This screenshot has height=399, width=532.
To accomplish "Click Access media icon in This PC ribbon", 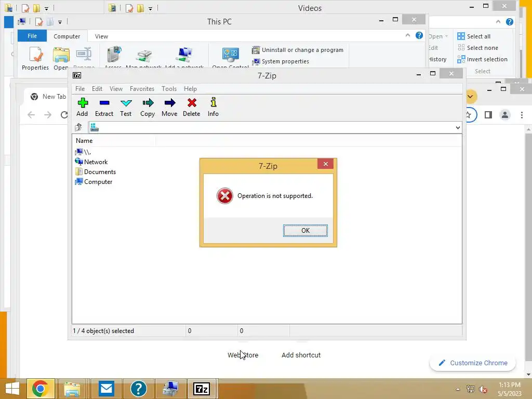I will point(114,54).
